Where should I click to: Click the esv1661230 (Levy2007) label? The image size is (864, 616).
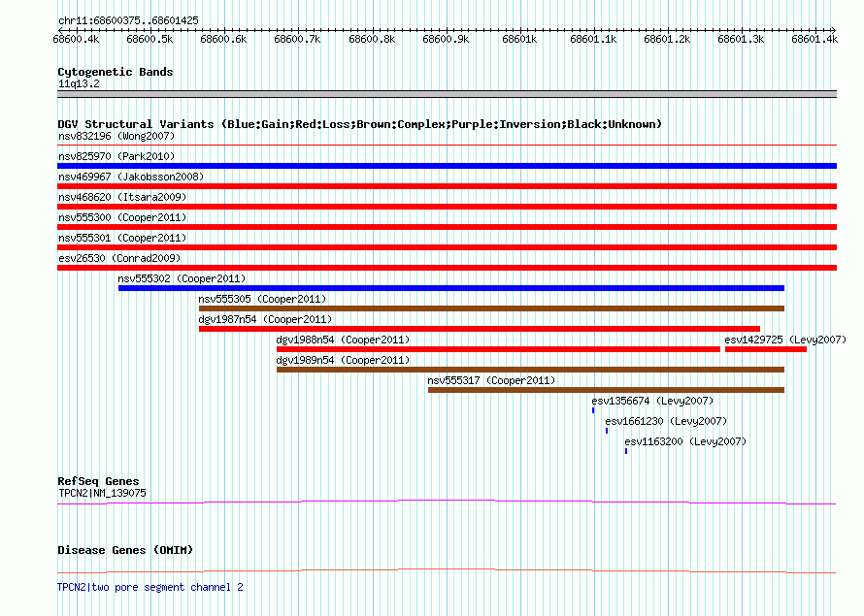pos(666,421)
